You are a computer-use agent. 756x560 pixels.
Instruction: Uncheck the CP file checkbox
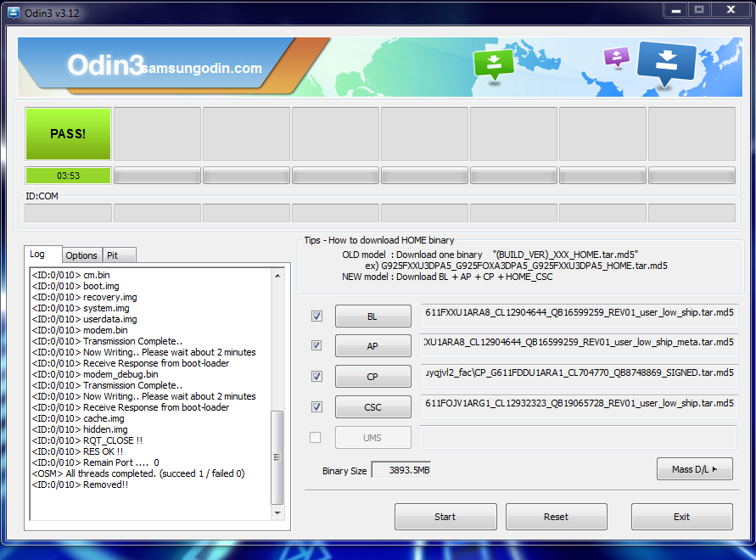point(316,376)
